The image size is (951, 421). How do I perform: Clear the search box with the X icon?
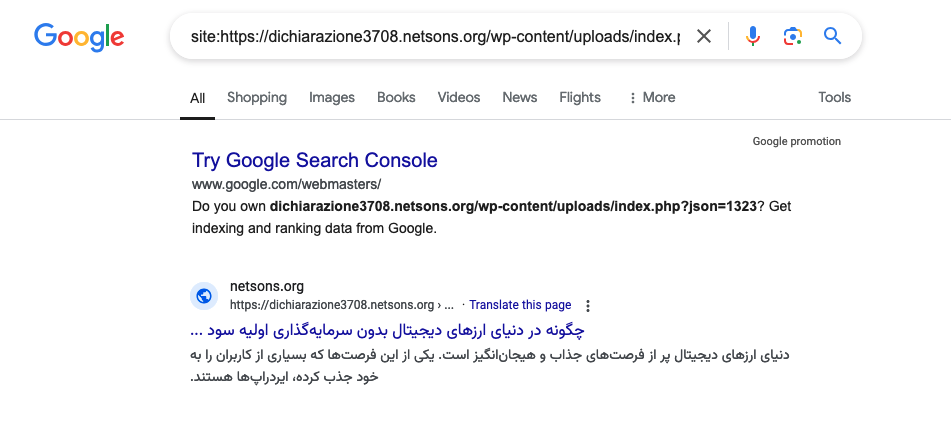click(x=704, y=37)
